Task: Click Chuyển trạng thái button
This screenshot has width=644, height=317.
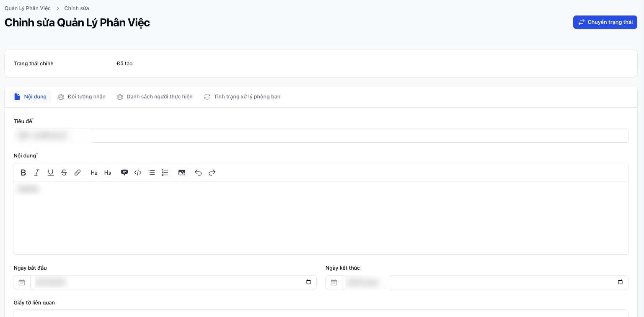Action: click(605, 22)
